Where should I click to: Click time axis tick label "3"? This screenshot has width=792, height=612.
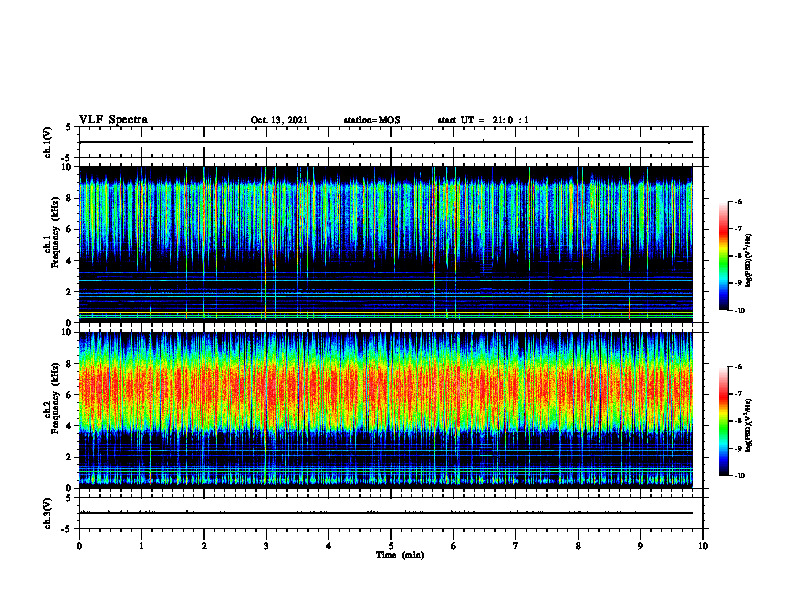266,546
